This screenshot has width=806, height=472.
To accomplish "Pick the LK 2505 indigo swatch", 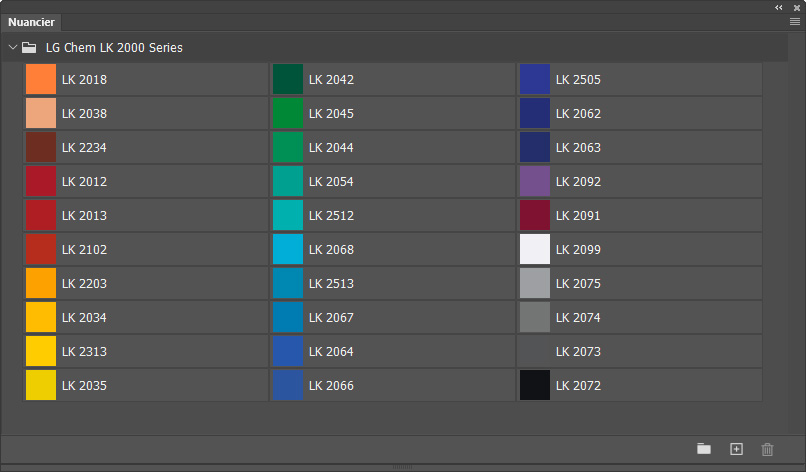I will [x=535, y=79].
